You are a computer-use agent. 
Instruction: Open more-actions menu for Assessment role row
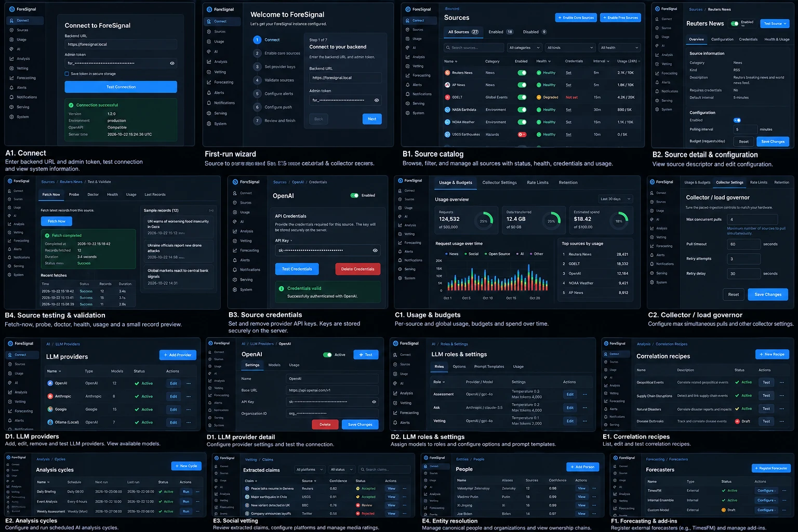585,394
